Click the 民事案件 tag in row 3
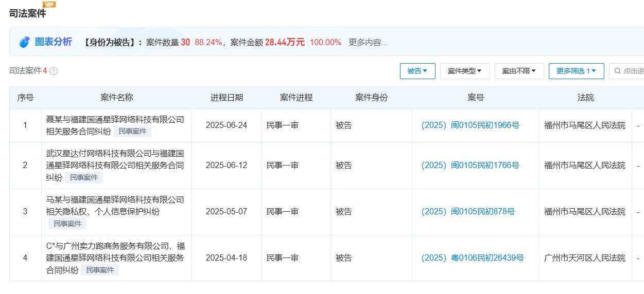Image resolution: width=644 pixels, height=294 pixels. pyautogui.click(x=67, y=224)
